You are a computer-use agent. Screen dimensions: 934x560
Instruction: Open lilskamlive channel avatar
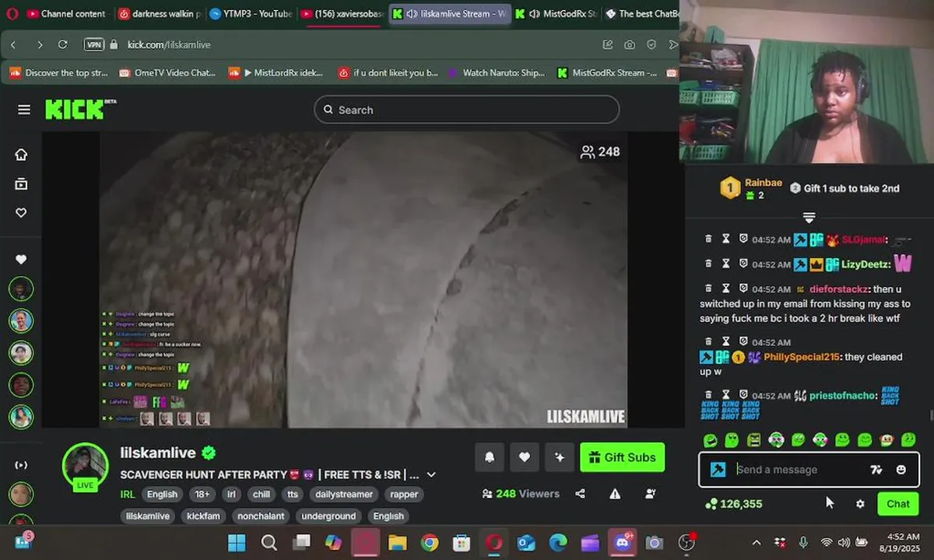86,467
